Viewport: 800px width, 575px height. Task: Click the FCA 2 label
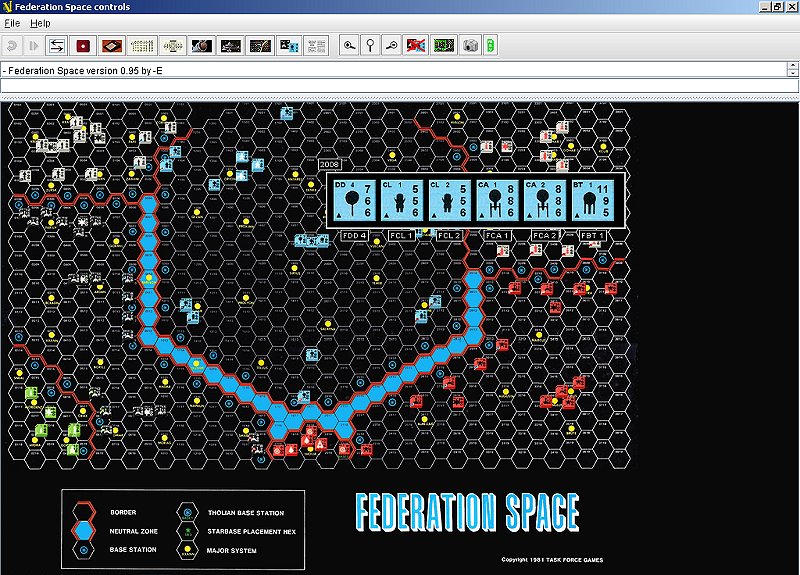pyautogui.click(x=545, y=236)
